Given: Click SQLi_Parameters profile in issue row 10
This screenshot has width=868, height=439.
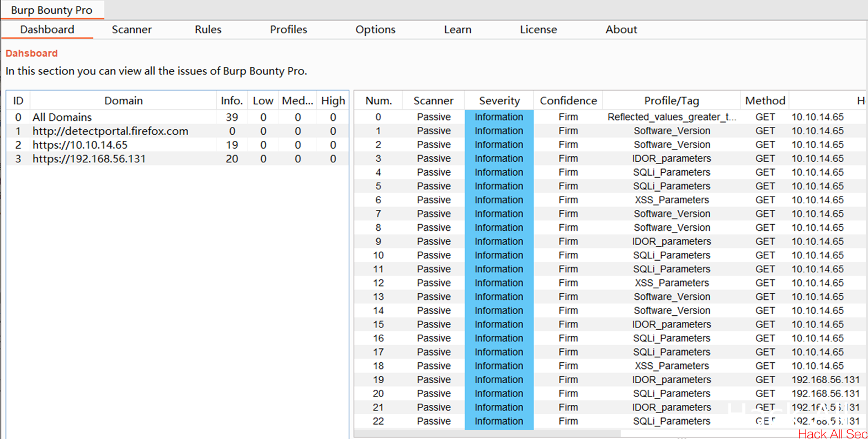Looking at the screenshot, I should (672, 255).
